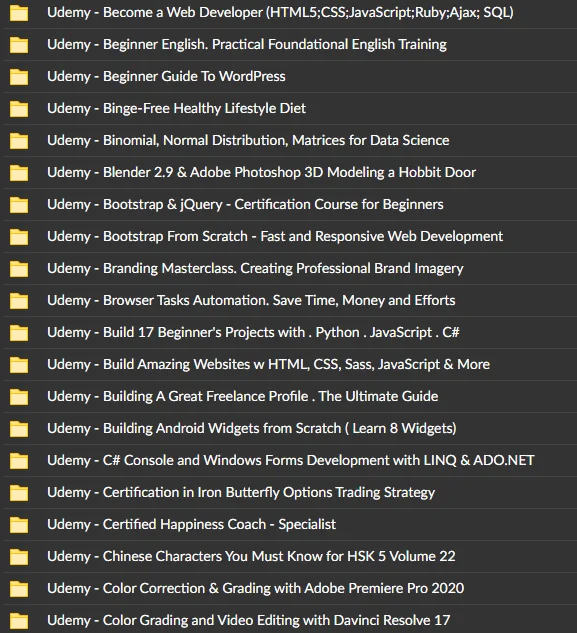Select 'Building A Great Freelance Profile . The Ultimate Guide'
The height and width of the screenshot is (633, 577).
(271, 396)
